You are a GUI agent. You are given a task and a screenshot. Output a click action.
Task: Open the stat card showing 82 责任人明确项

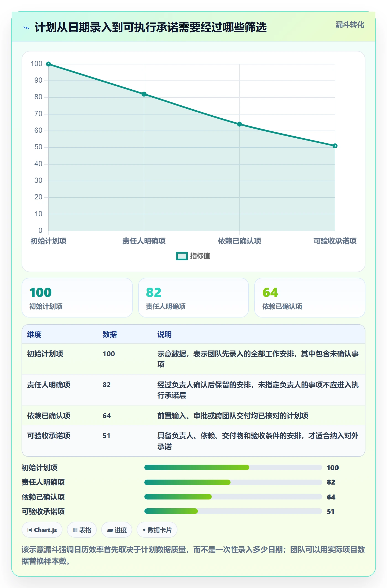tap(193, 298)
